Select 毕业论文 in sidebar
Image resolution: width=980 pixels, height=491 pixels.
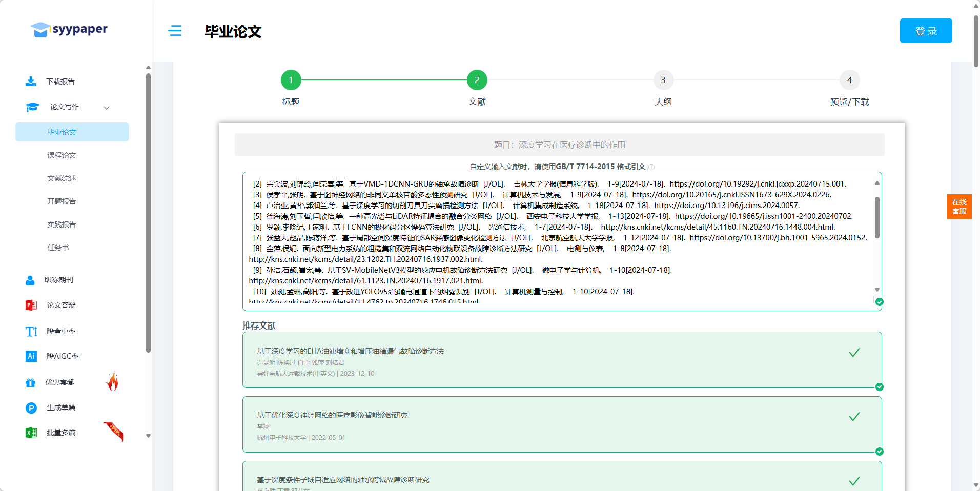[72, 132]
